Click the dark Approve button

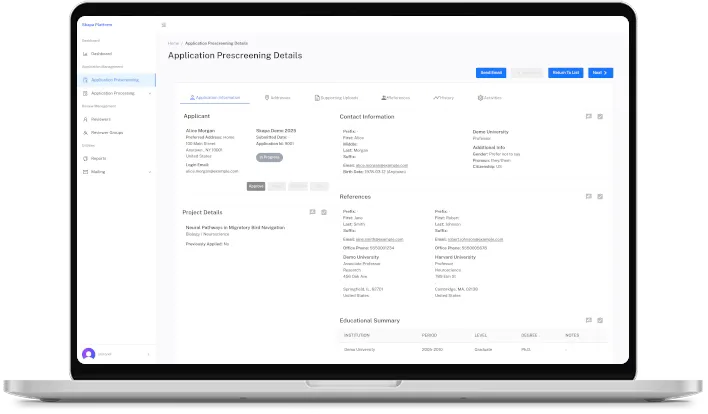coord(256,186)
